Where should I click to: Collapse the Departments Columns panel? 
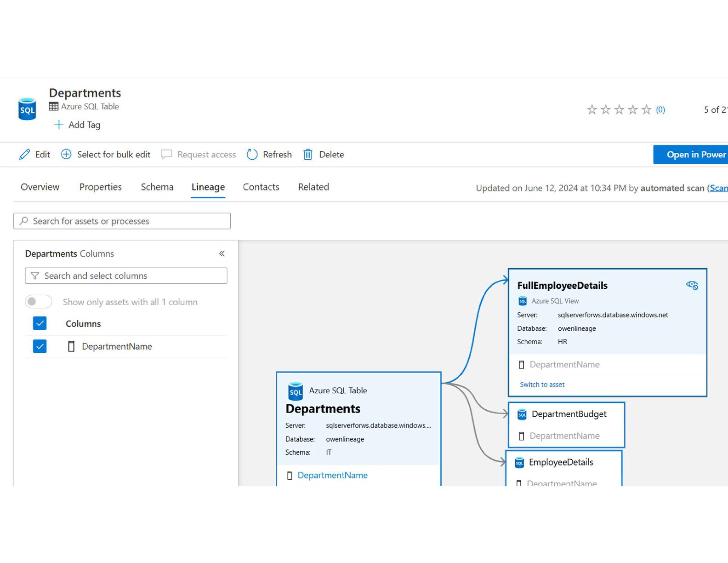click(x=222, y=253)
